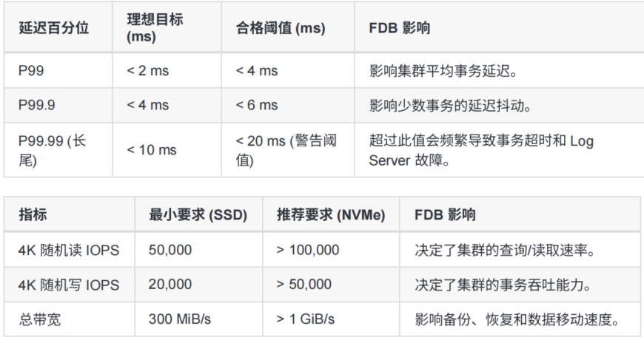Viewport: 644px width, 343px height.
Task: Click the < 20 ms (警告阈值) cell
Action: 286,150
